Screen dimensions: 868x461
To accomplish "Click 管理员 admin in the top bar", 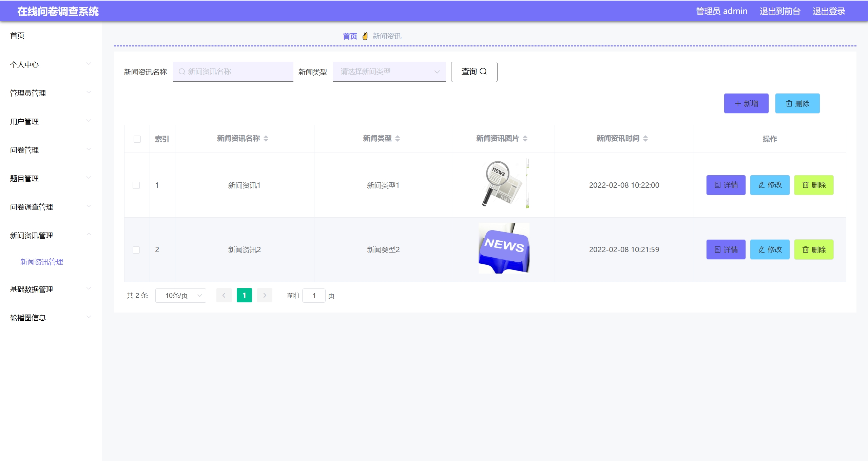I will [x=721, y=11].
